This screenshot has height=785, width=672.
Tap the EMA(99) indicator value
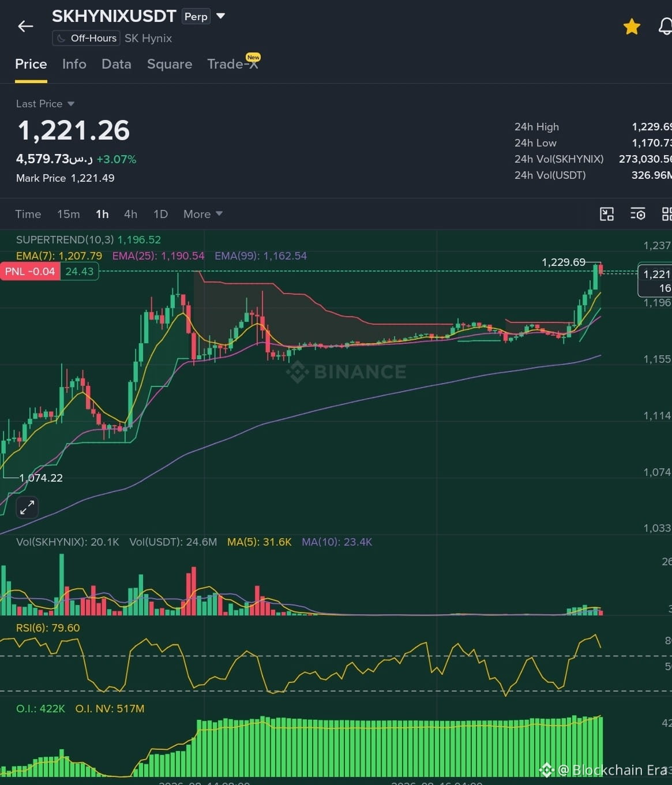point(261,256)
